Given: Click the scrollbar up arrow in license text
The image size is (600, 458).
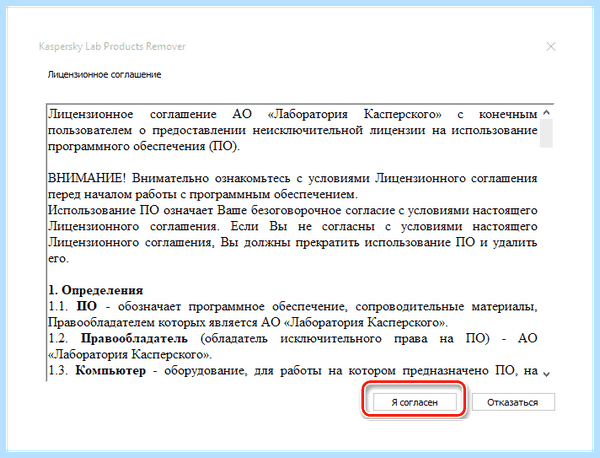Looking at the screenshot, I should [546, 112].
